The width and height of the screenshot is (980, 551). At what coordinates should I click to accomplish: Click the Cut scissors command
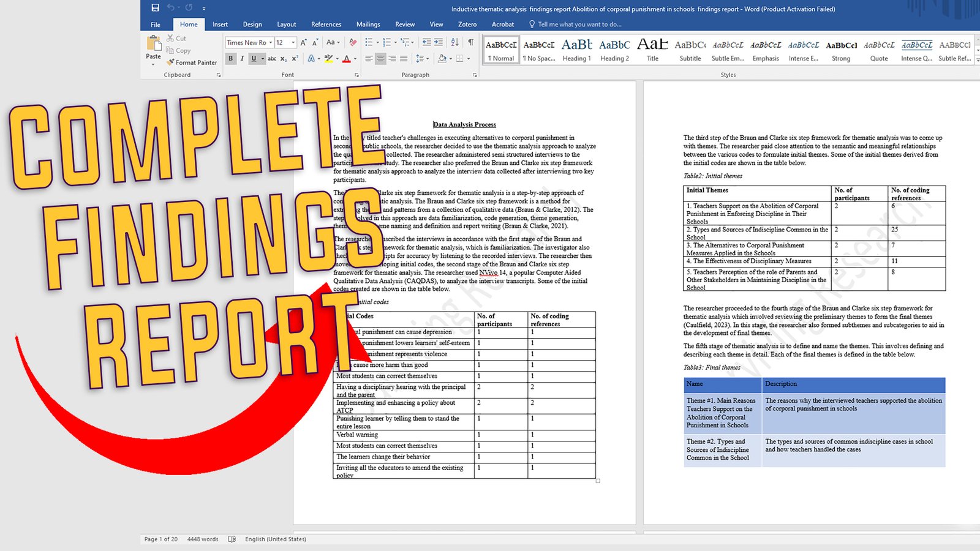[x=176, y=38]
